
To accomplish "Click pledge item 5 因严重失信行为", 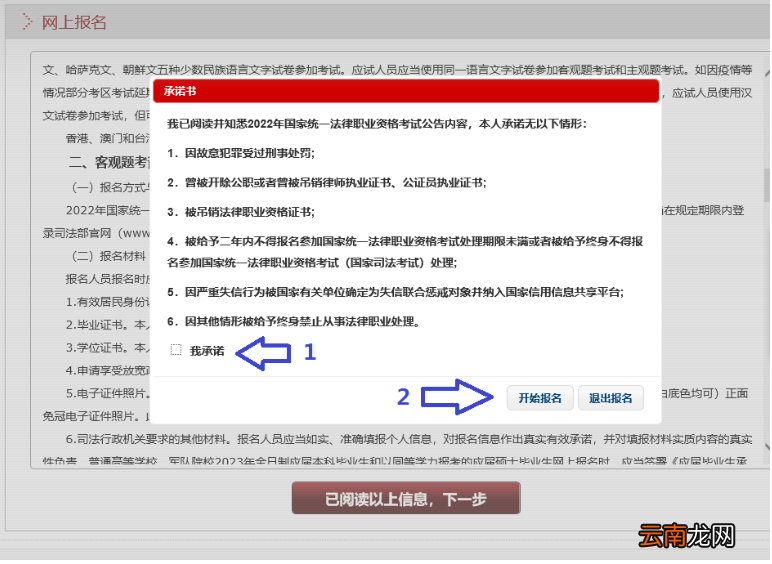I will [395, 292].
